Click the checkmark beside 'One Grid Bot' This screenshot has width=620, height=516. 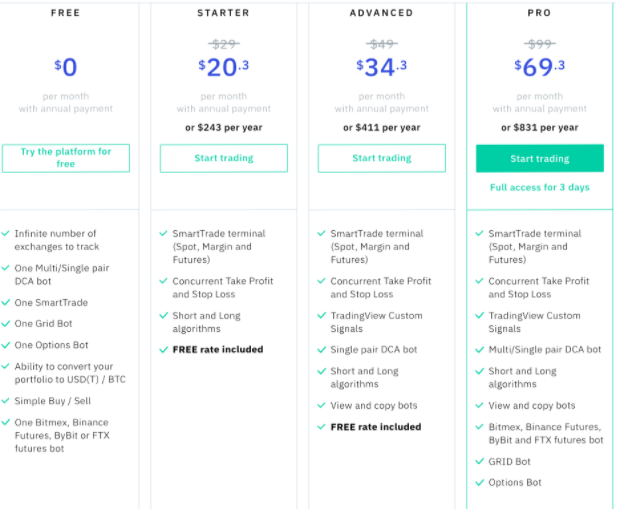coord(5,324)
